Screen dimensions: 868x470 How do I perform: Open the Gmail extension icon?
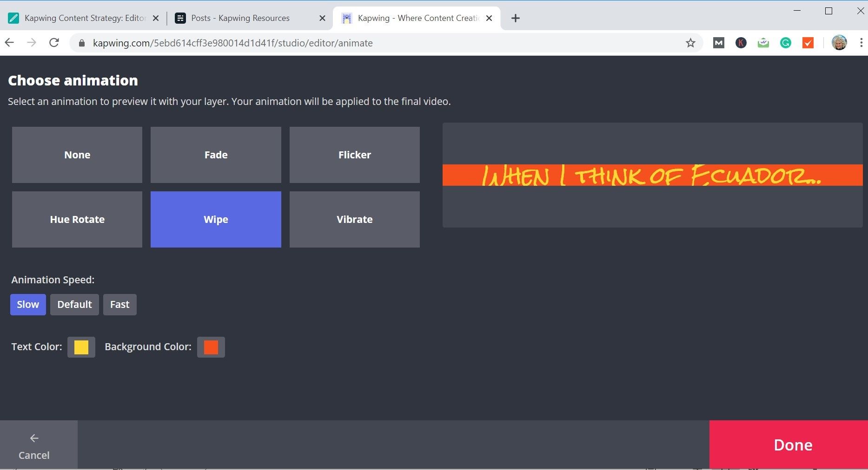718,43
